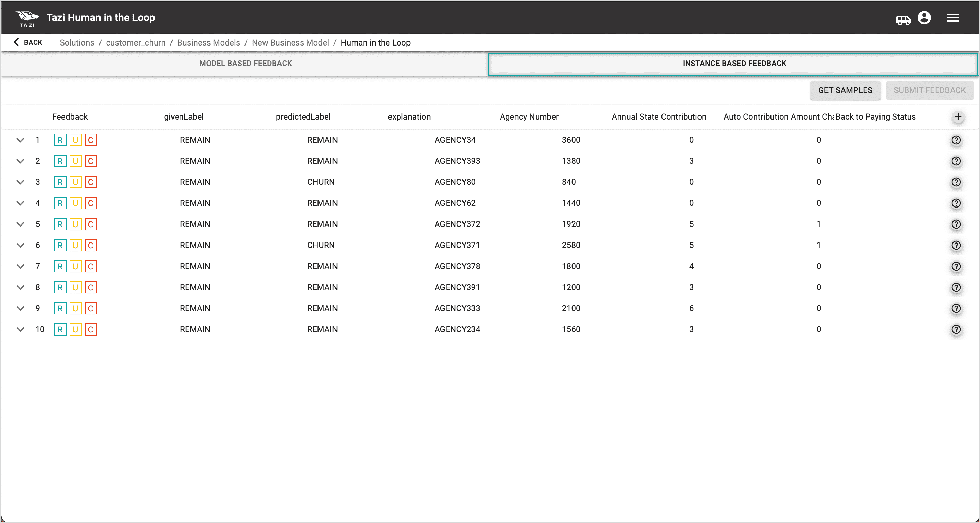Click the Feedback column header
Viewport: 980px width, 523px height.
tap(70, 117)
